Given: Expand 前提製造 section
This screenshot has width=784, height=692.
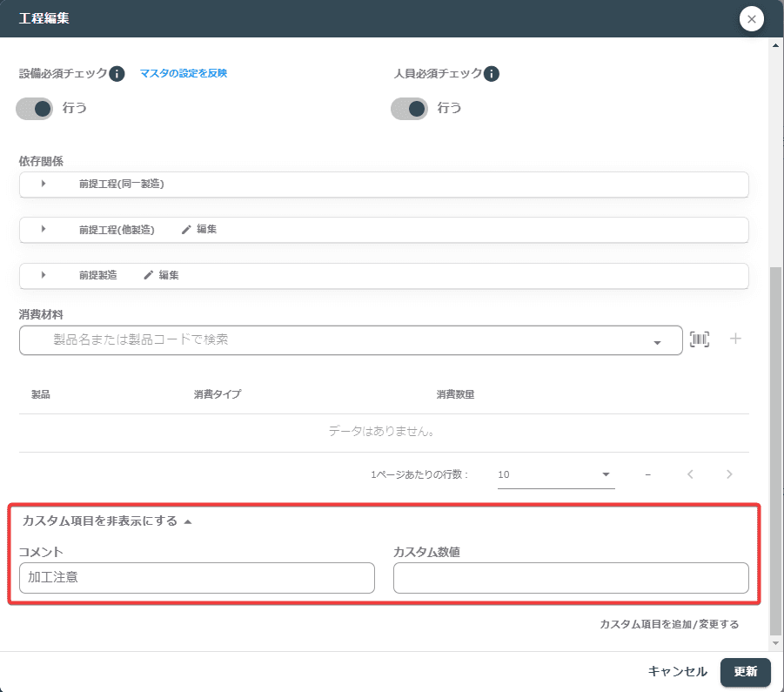Looking at the screenshot, I should (x=44, y=275).
